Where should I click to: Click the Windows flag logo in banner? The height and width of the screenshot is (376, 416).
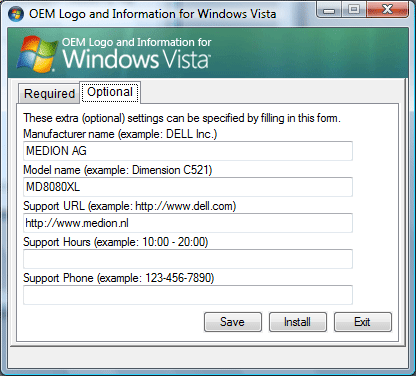click(37, 53)
